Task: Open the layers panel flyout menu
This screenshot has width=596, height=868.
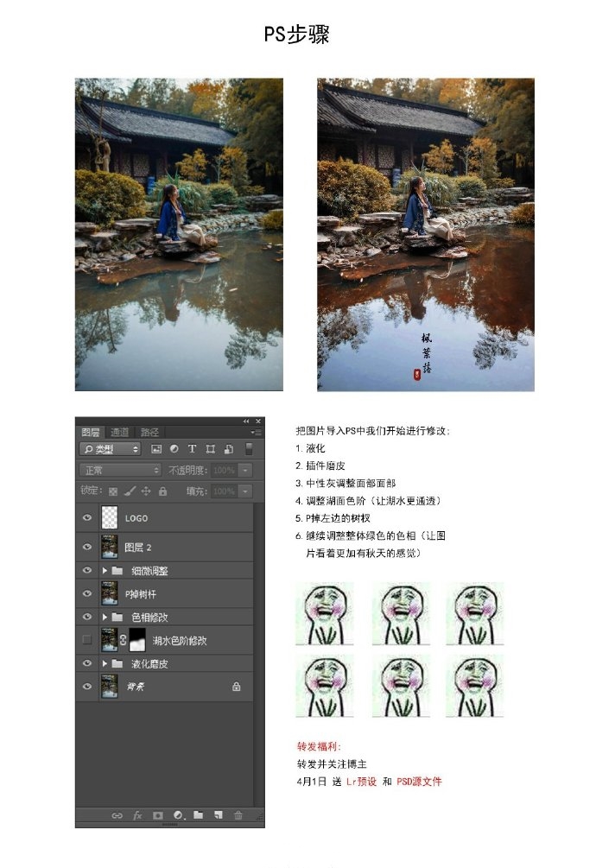Action: click(x=257, y=432)
